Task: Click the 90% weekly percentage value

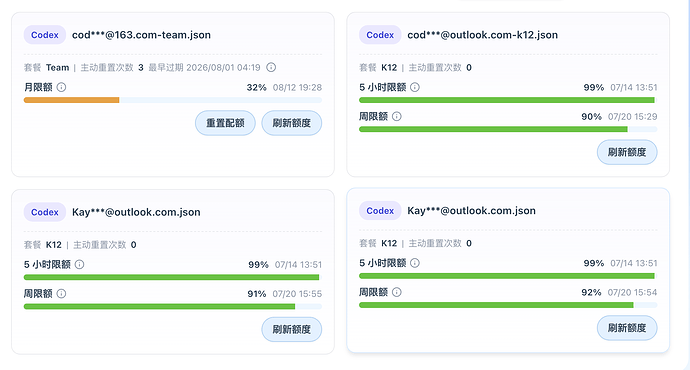Action: pyautogui.click(x=591, y=117)
